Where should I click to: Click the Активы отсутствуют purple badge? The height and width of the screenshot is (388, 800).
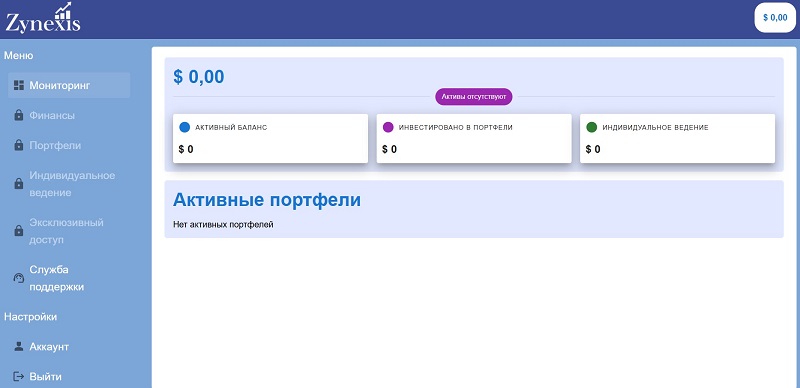click(x=473, y=96)
